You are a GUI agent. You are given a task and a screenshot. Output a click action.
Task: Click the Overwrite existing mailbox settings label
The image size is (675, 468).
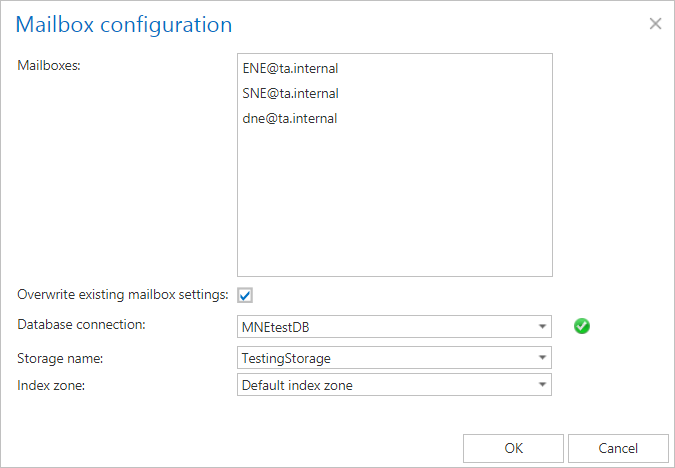click(123, 295)
